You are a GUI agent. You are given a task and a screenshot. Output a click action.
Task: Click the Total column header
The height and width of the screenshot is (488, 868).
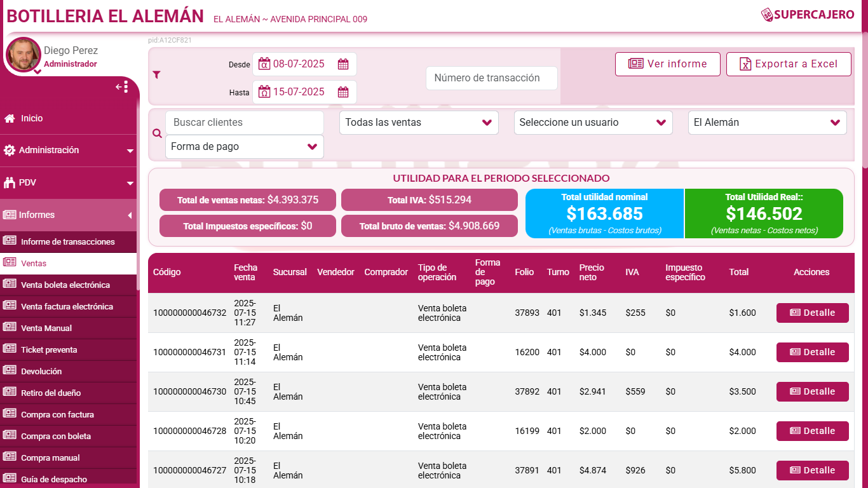point(739,273)
